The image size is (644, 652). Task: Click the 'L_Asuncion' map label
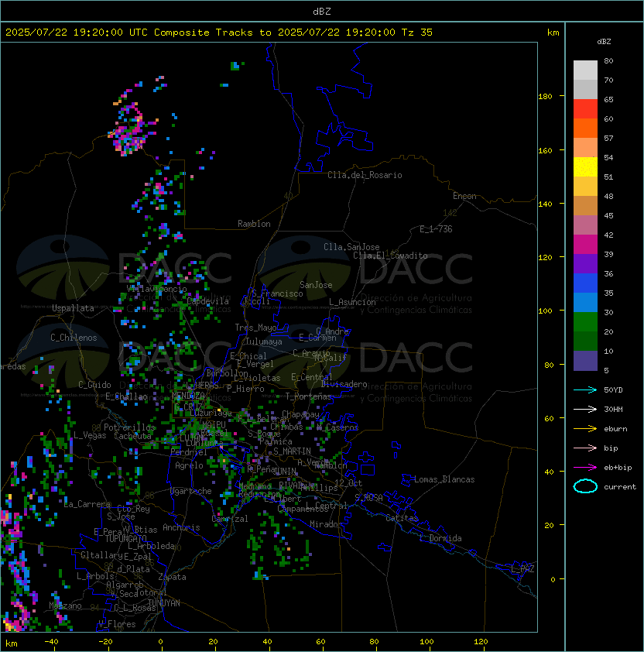352,302
